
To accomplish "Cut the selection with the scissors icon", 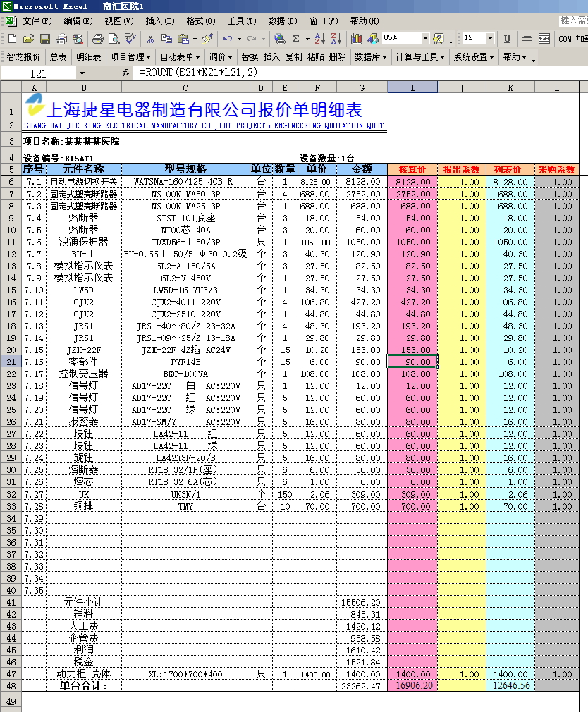I will (x=150, y=39).
